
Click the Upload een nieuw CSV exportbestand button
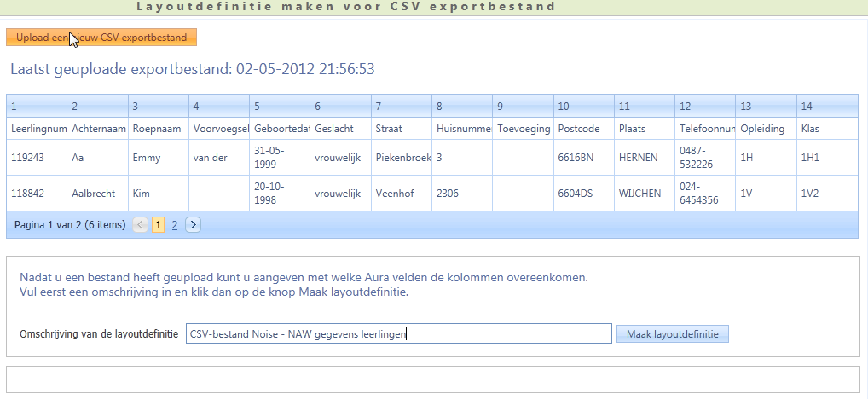click(x=101, y=38)
